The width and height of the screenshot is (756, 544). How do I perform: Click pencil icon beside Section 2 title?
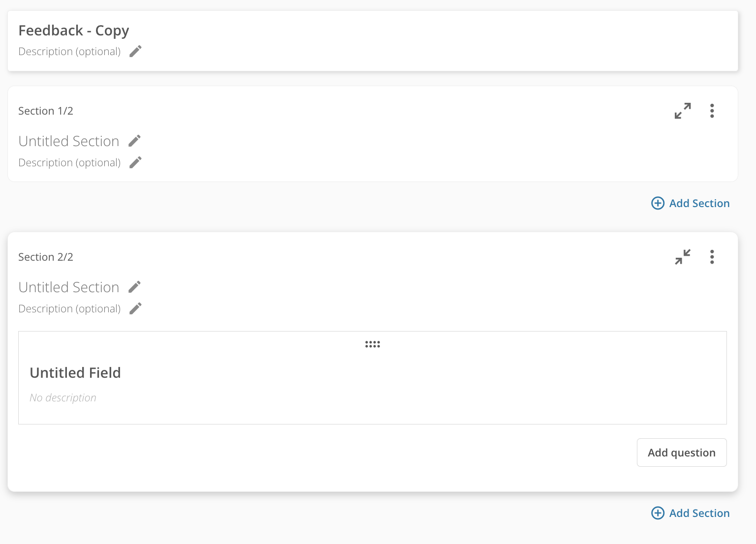(x=134, y=287)
